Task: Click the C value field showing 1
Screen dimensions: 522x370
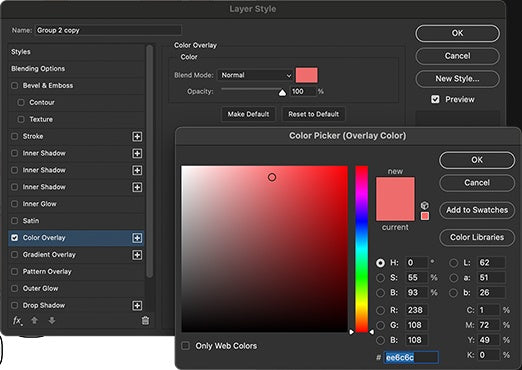Action: tap(489, 310)
